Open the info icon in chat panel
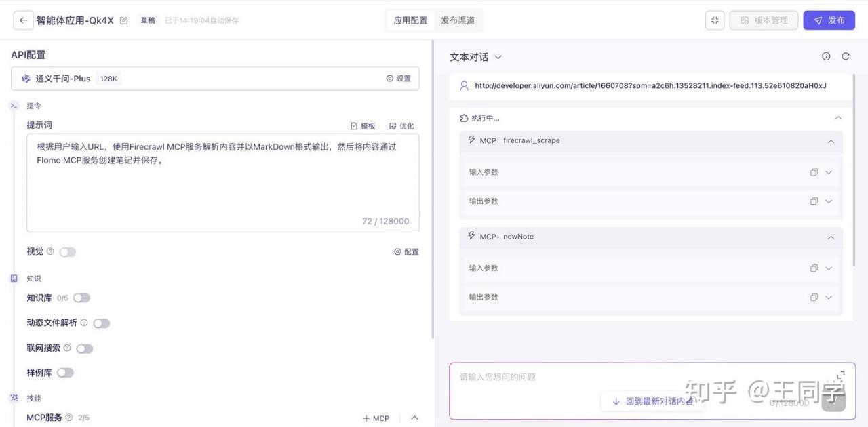Screen dimensions: 868x427 [826, 56]
